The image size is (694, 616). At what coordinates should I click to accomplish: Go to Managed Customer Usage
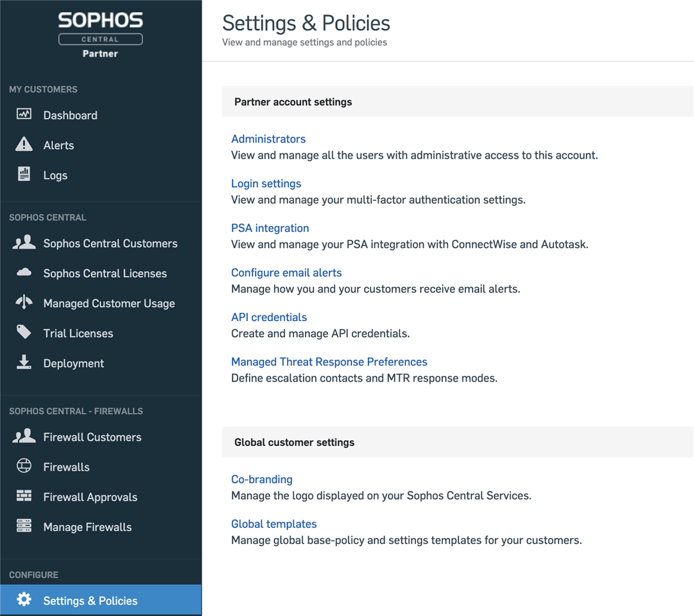[x=108, y=303]
